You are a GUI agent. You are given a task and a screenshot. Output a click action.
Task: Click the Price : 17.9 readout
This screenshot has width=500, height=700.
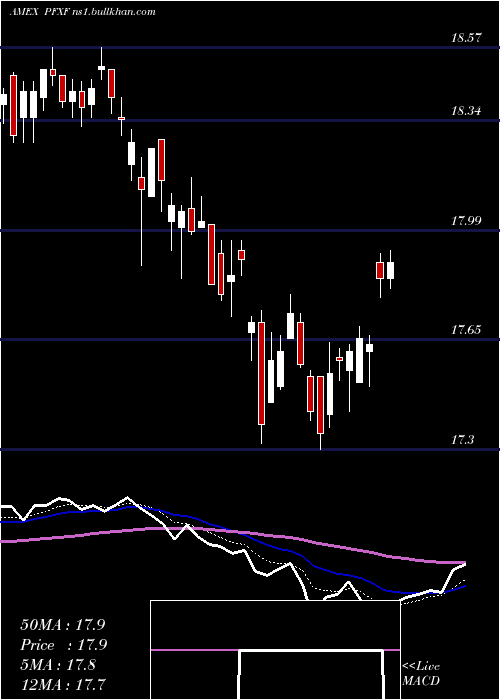(x=64, y=645)
